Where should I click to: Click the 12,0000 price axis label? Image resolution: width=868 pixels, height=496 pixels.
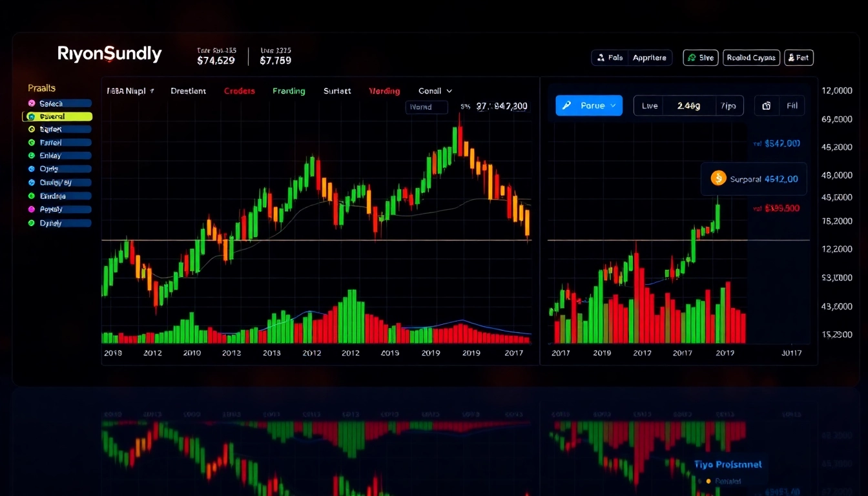point(837,91)
